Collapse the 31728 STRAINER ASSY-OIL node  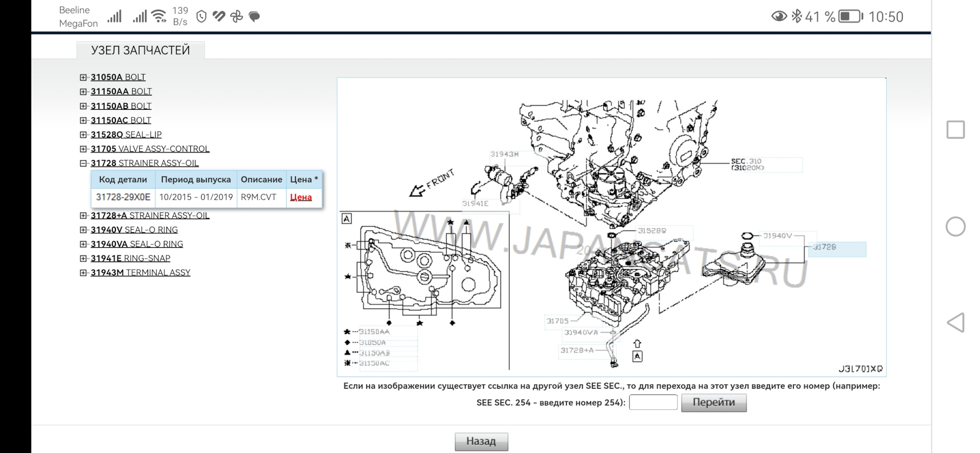pos(83,163)
